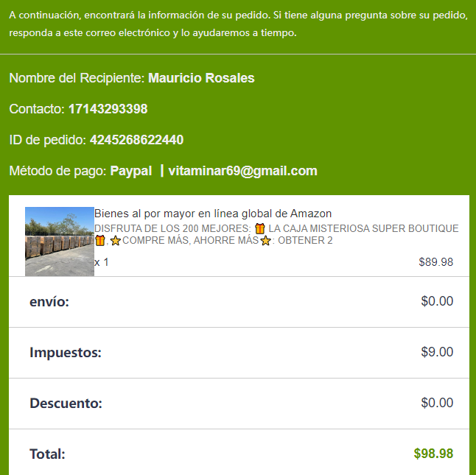Click recipient name Mauricio Rosales
The height and width of the screenshot is (475, 476).
[201, 78]
